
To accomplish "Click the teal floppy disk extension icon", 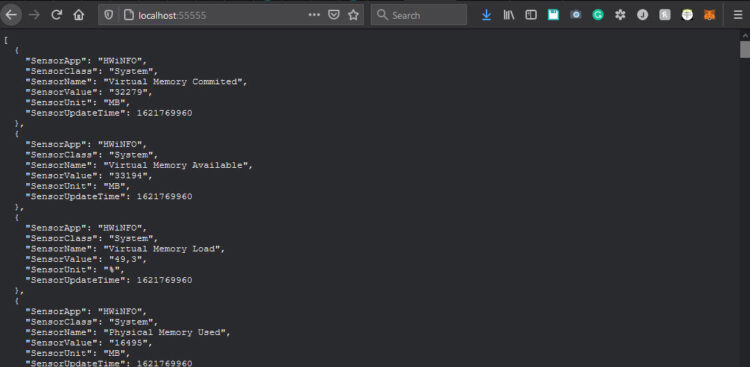I will 553,15.
